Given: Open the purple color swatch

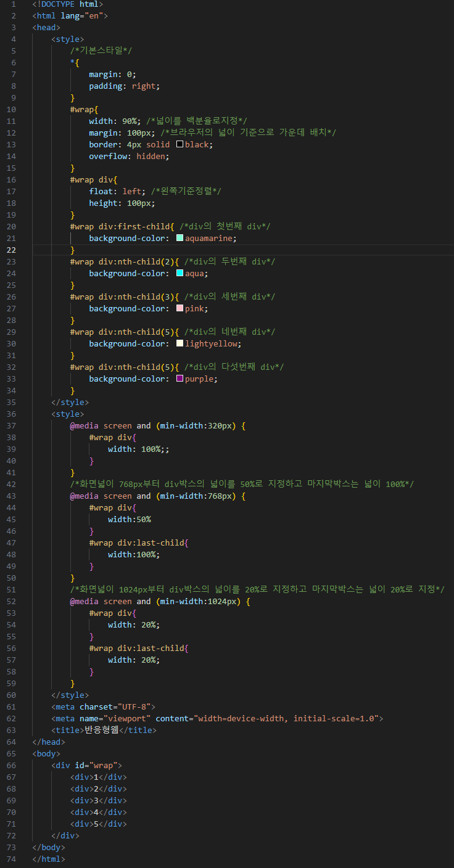Looking at the screenshot, I should click(x=180, y=379).
